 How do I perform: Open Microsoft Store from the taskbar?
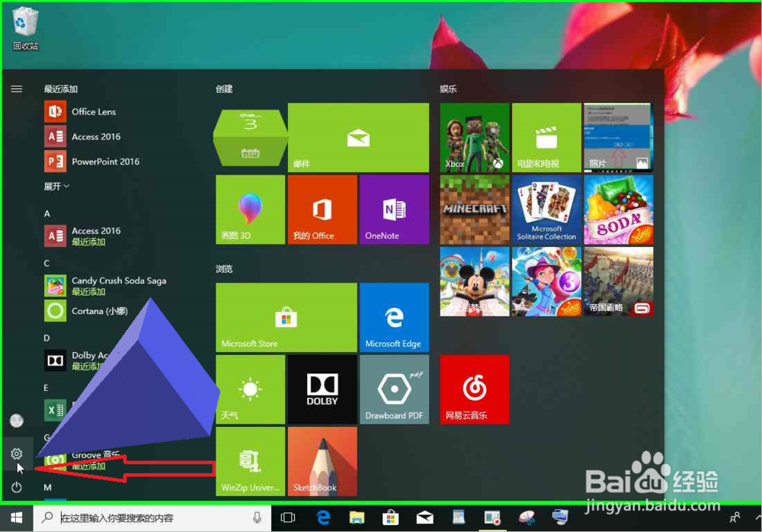point(390,518)
